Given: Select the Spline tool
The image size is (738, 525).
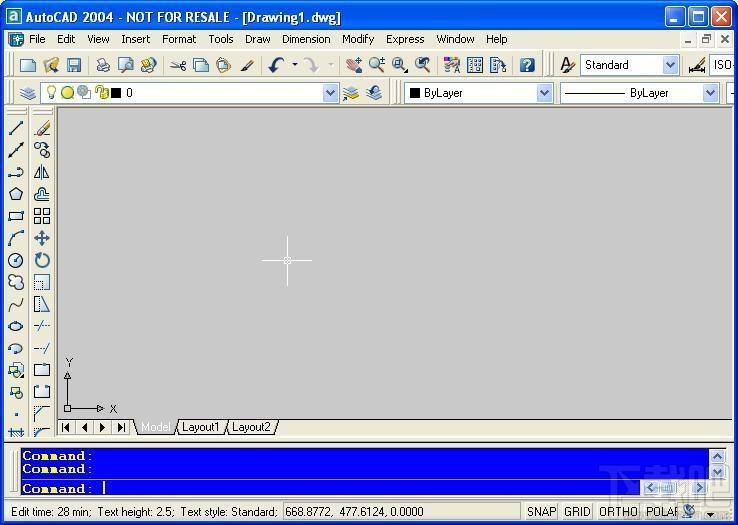Looking at the screenshot, I should pos(16,304).
